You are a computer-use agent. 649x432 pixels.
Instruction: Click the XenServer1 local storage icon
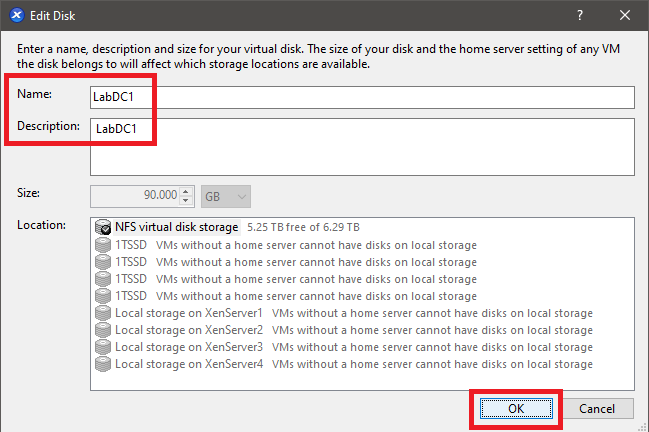click(x=102, y=313)
